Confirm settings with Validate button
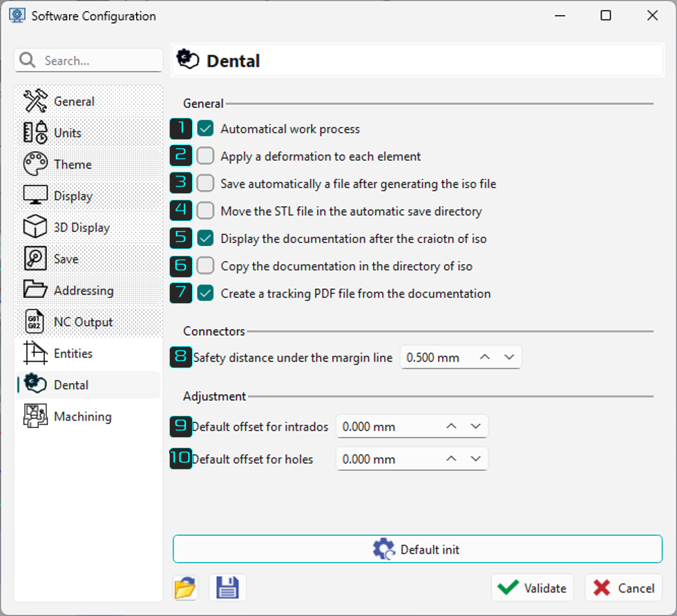This screenshot has height=616, width=677. coord(532,587)
